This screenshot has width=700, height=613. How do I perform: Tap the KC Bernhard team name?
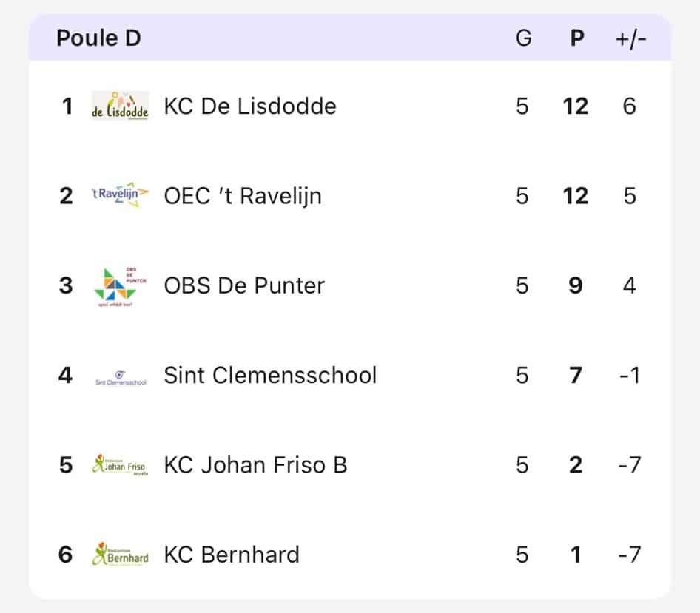(232, 555)
